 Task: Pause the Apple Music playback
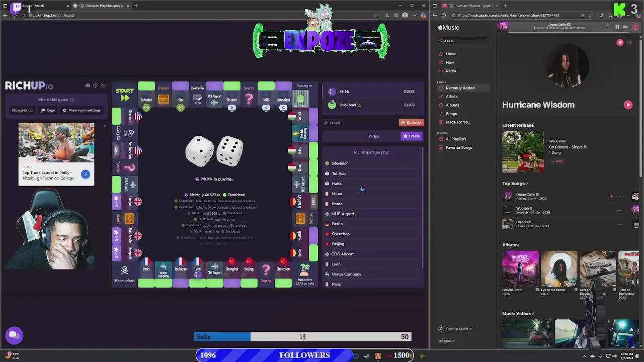(617, 27)
